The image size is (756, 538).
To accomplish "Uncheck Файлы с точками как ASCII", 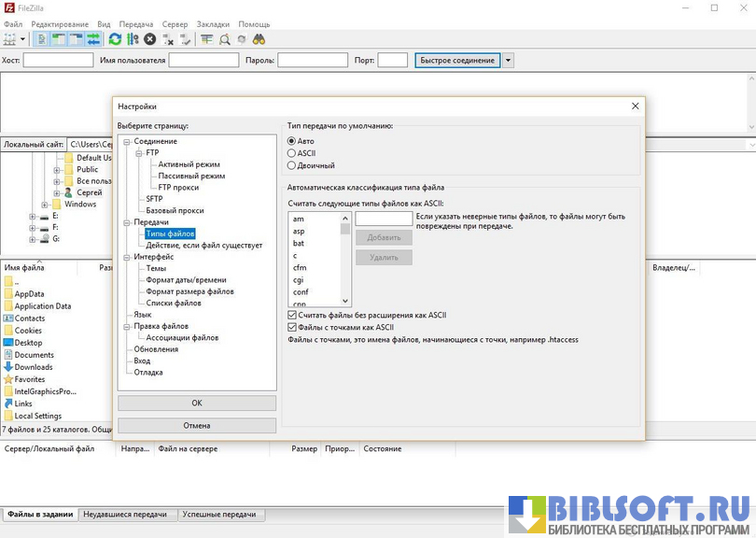I will tap(292, 328).
